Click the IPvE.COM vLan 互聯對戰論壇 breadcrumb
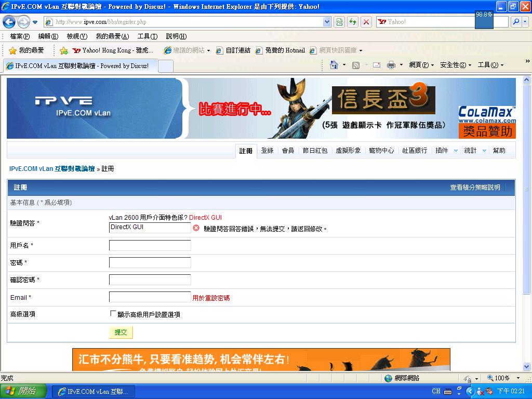Screen dimensions: 532x399 click(x=52, y=169)
